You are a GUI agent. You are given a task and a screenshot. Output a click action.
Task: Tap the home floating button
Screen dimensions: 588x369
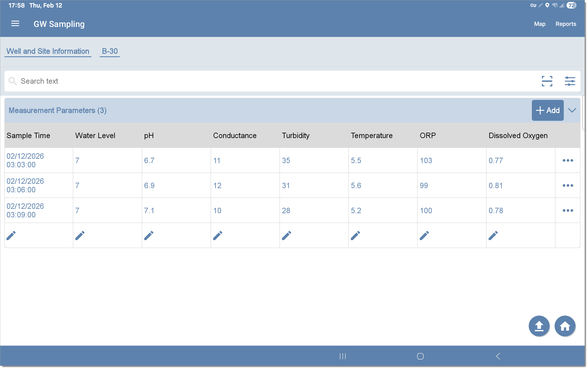coord(565,326)
